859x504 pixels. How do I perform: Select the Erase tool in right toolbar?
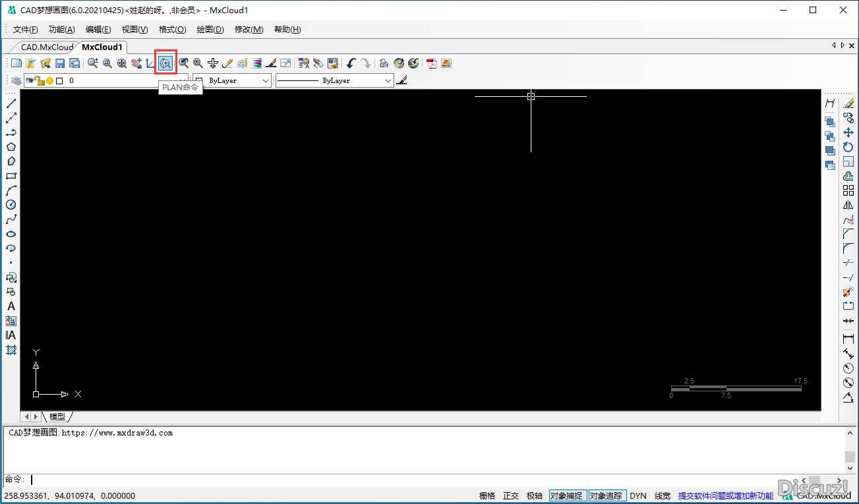[848, 103]
